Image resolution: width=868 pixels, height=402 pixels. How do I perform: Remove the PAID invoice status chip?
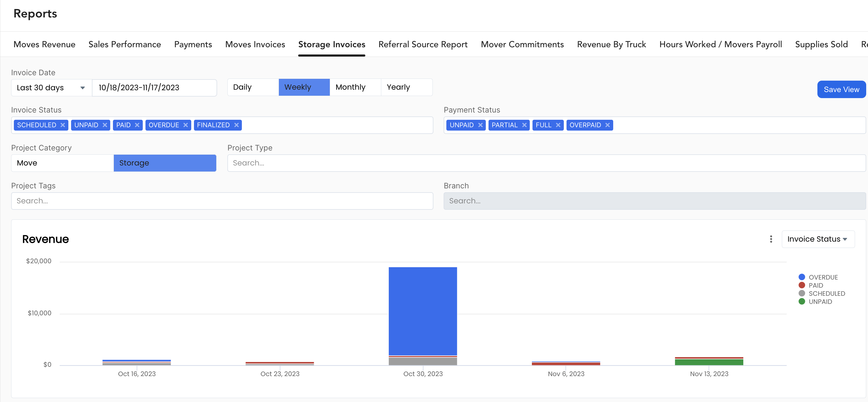(x=137, y=125)
